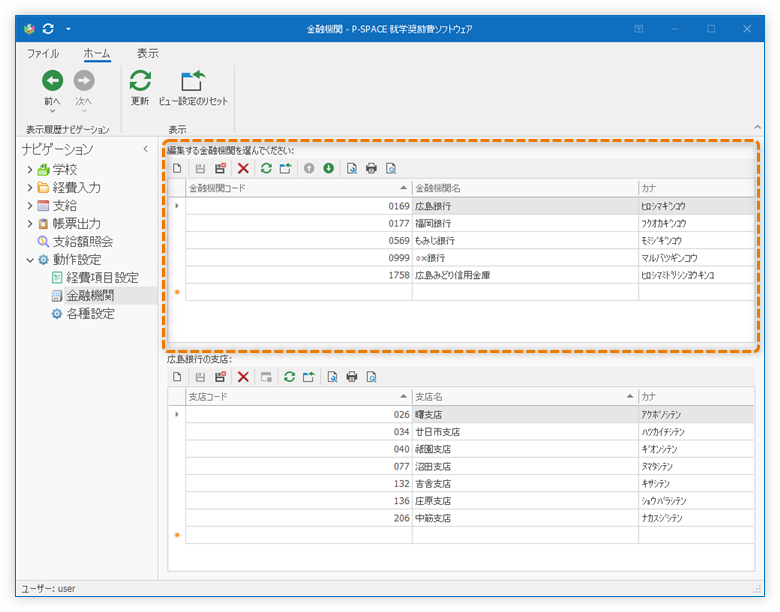Collapse the 動作設定 tree node
Viewport: 780px width, 612px height.
(30, 260)
